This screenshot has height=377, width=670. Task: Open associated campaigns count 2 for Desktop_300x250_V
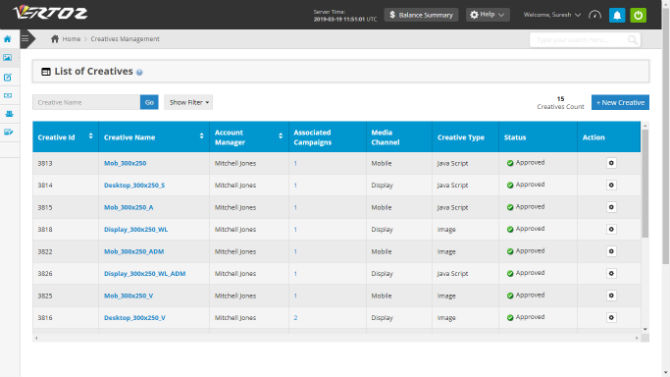point(295,318)
